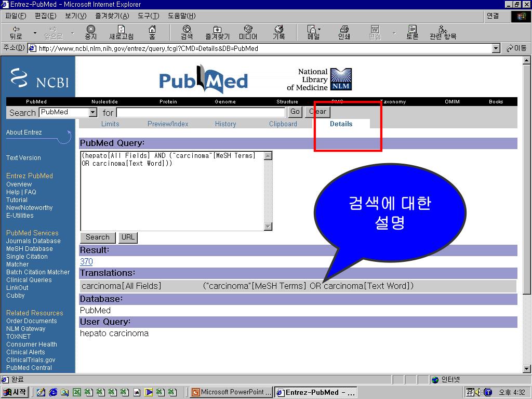Open the Books database link

496,101
